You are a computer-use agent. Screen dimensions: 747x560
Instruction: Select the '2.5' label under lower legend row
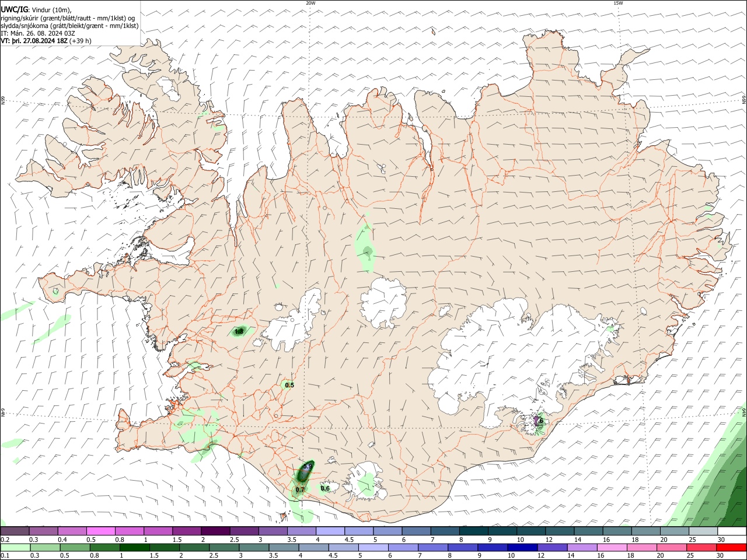(x=214, y=556)
